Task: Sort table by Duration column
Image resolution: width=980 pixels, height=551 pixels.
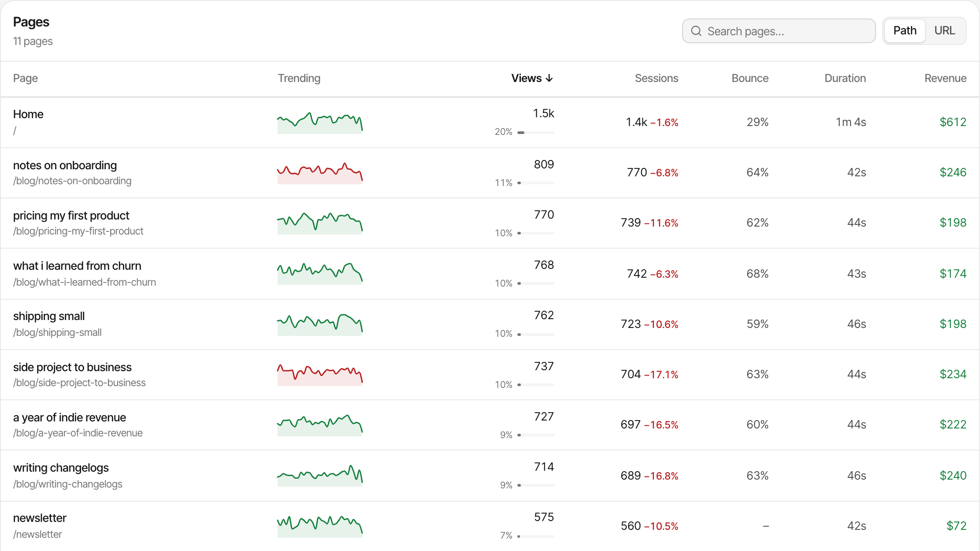Action: (x=845, y=78)
